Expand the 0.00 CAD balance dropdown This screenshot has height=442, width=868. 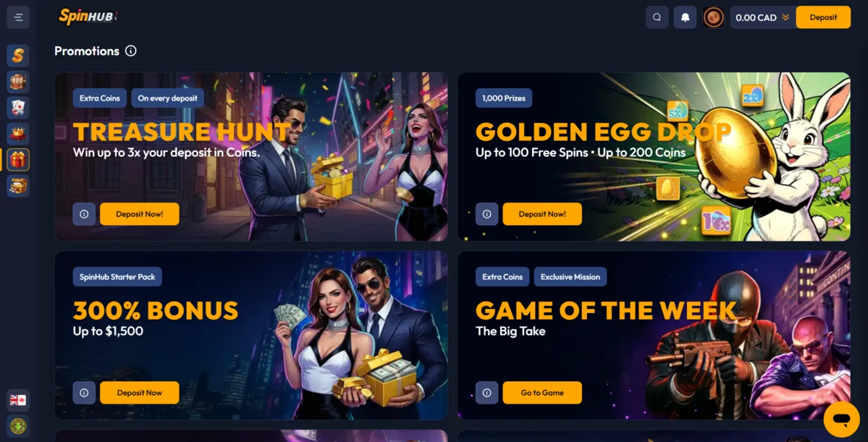coord(763,17)
